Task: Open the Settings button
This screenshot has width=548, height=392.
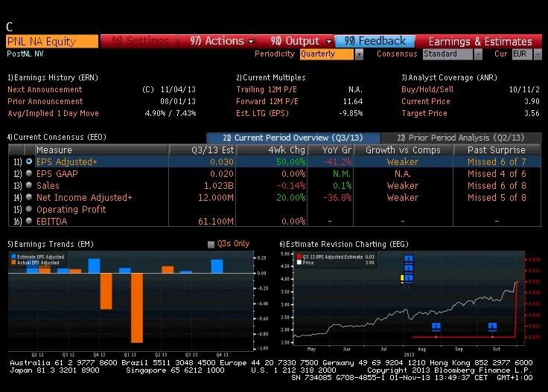Action: (x=139, y=41)
